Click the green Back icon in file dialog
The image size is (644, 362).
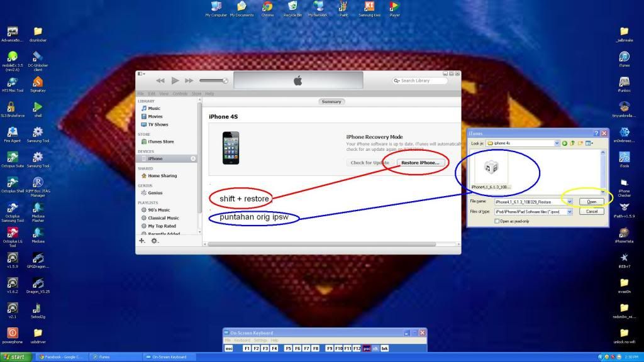click(x=565, y=143)
